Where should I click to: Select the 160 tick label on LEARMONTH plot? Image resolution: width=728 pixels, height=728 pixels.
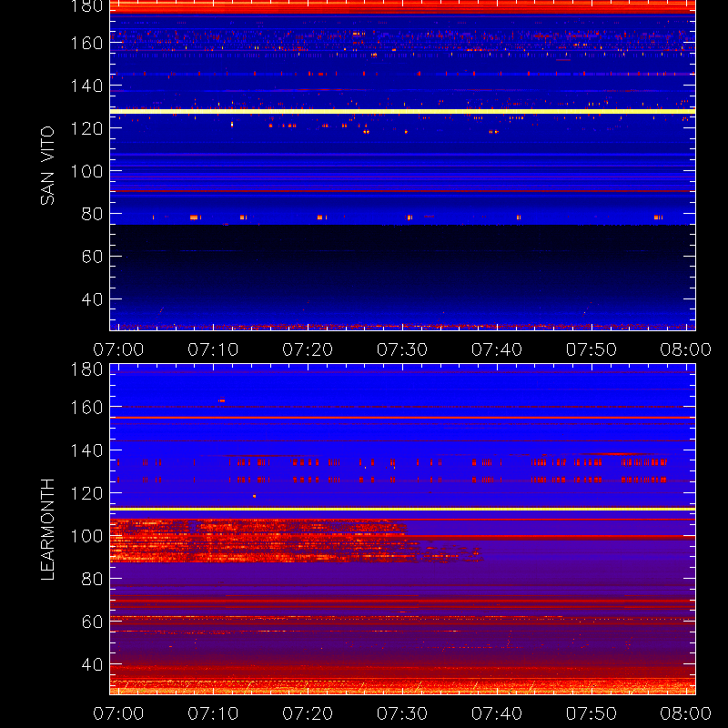[86, 408]
